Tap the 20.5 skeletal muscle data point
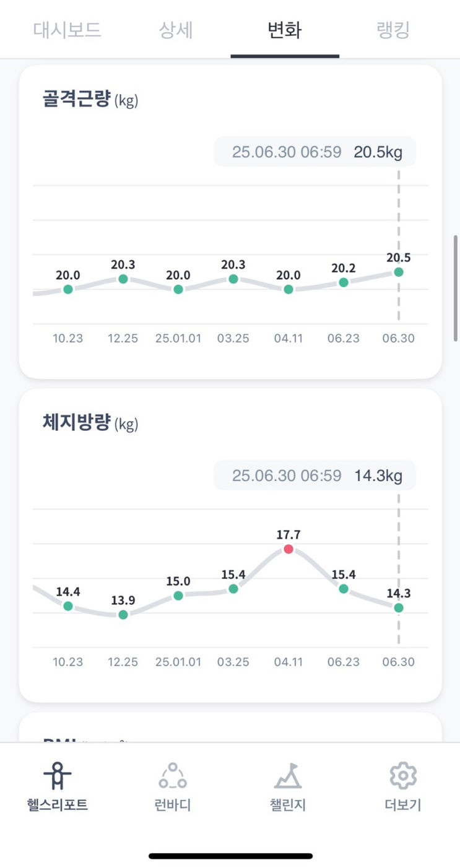This screenshot has width=460, height=868. (x=399, y=272)
